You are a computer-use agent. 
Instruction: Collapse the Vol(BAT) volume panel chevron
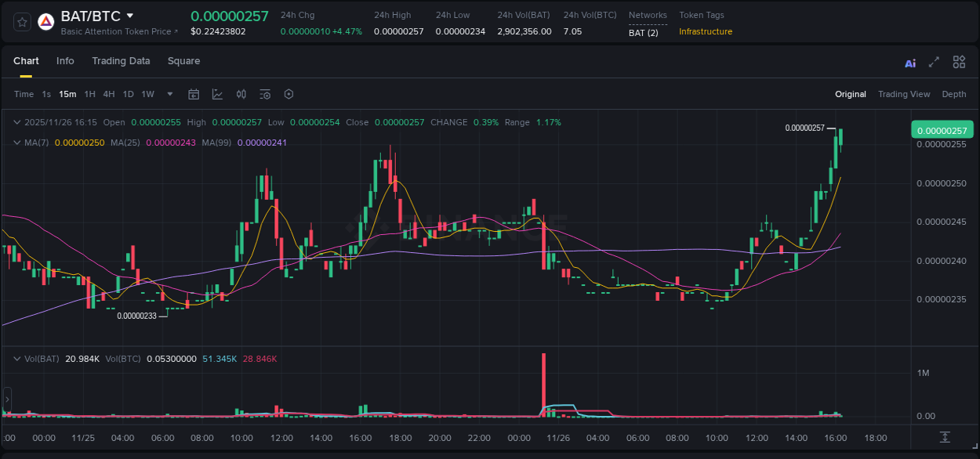17,358
